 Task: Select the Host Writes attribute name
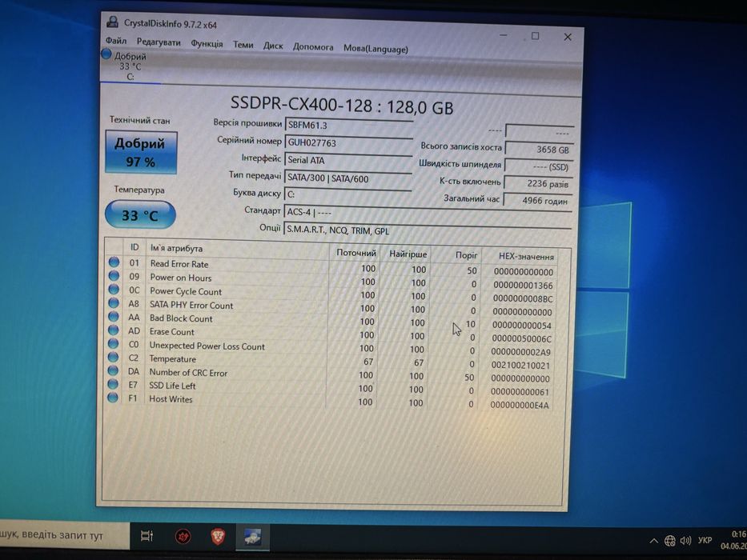pyautogui.click(x=171, y=399)
